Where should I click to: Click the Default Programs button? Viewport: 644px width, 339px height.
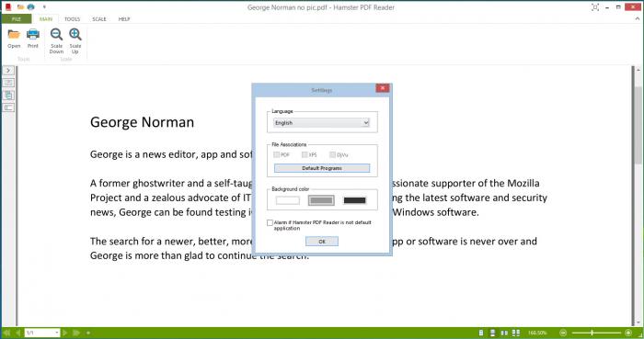(322, 168)
